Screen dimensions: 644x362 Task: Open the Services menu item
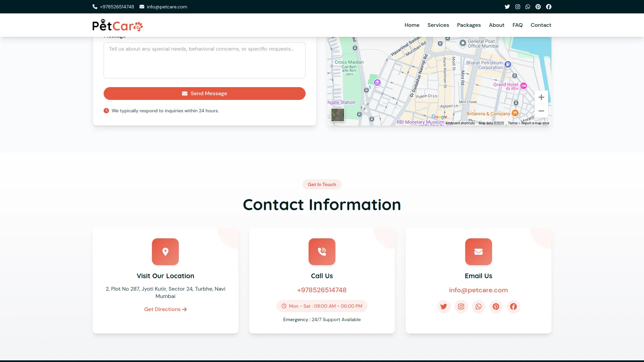pos(438,25)
